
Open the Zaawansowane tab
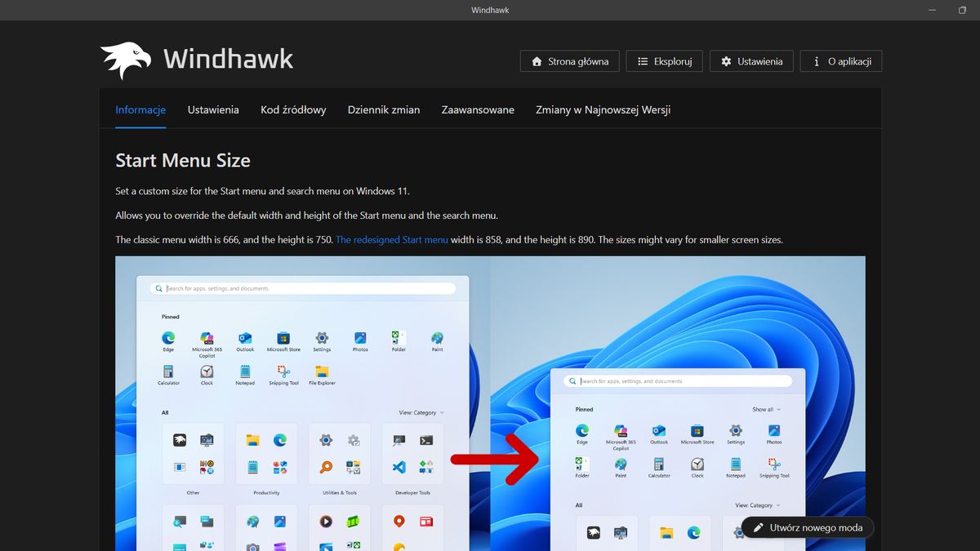click(478, 109)
